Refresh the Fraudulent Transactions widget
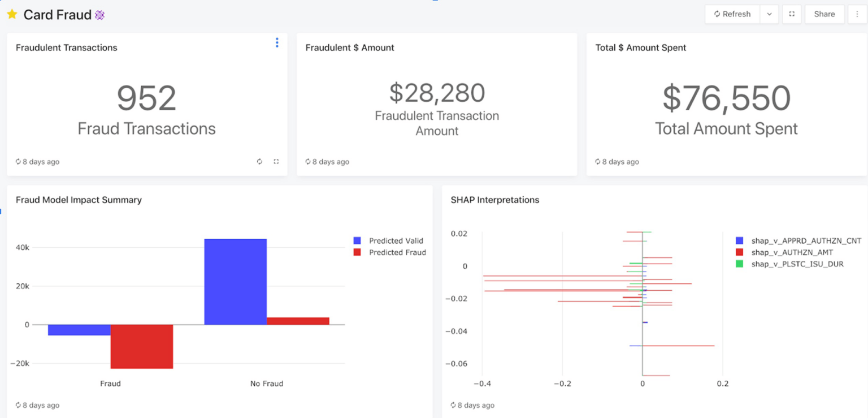 pos(259,162)
